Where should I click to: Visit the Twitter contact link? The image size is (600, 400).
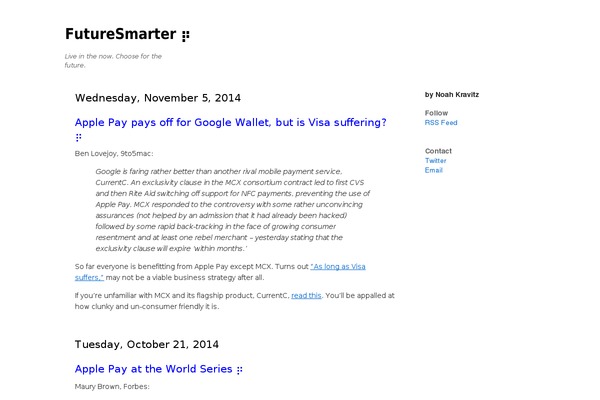coord(435,161)
